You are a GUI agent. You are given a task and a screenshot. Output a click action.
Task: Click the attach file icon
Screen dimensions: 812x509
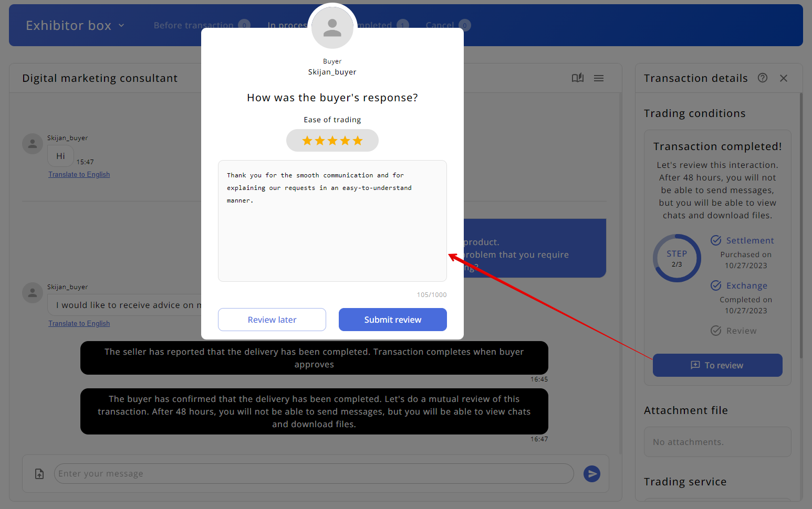tap(39, 474)
